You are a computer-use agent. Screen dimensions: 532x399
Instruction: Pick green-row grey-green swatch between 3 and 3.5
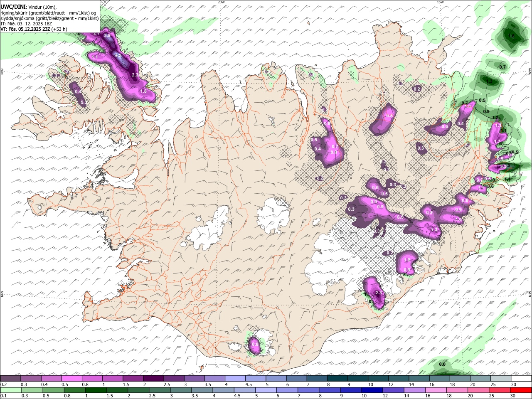tap(181, 390)
